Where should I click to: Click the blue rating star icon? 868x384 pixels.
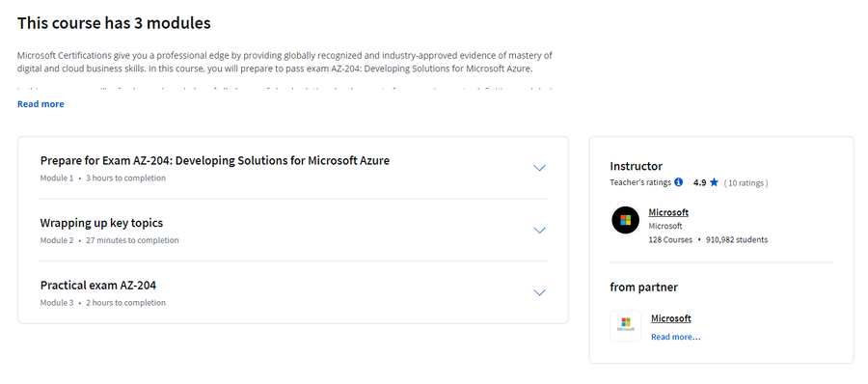714,182
